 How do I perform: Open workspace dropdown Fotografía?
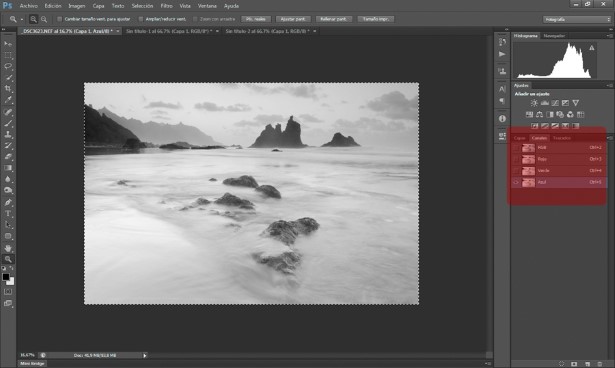(x=577, y=19)
